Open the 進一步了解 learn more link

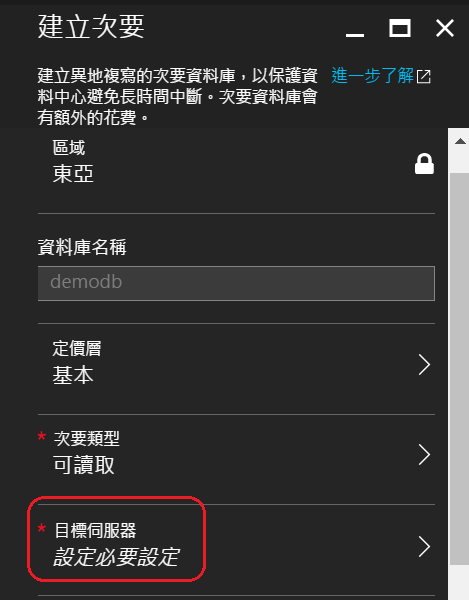(373, 75)
